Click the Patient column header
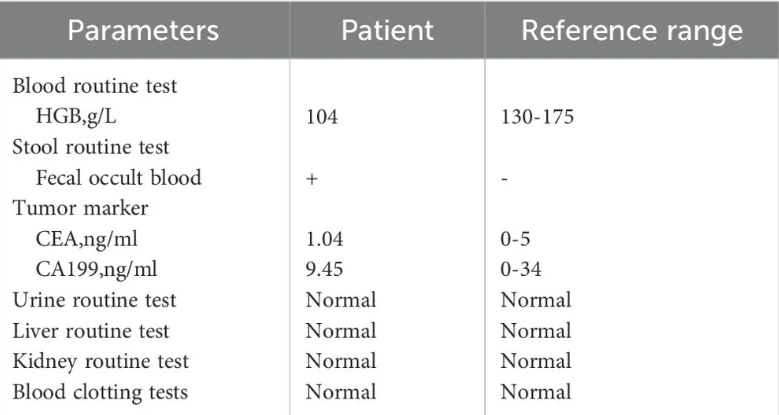Image resolution: width=779 pixels, height=415 pixels. tap(387, 31)
